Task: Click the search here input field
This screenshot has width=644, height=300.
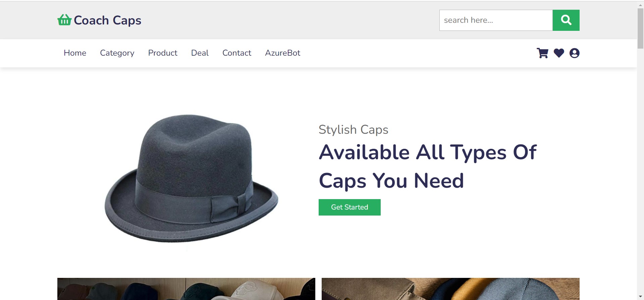Action: 496,20
